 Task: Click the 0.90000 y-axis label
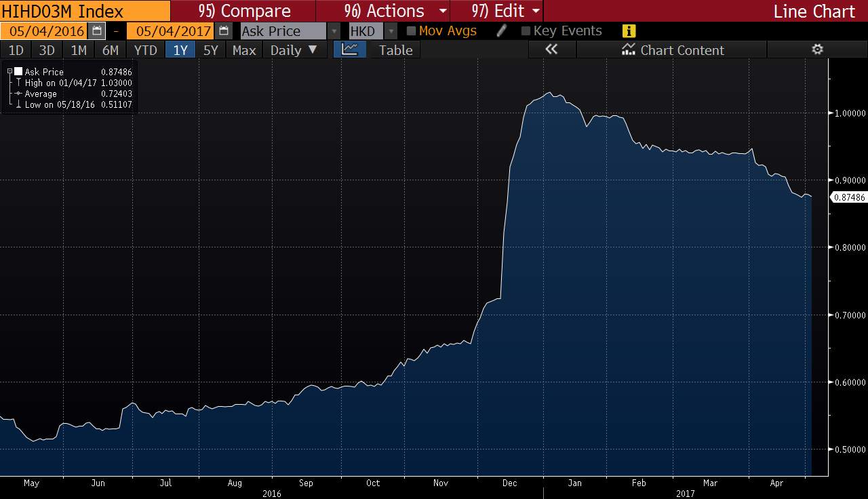[x=850, y=180]
